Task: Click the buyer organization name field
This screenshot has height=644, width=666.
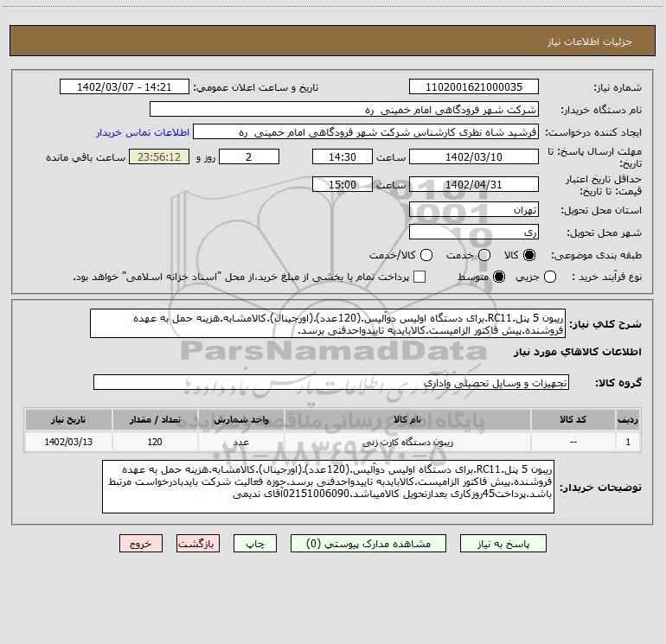Action: (x=344, y=110)
